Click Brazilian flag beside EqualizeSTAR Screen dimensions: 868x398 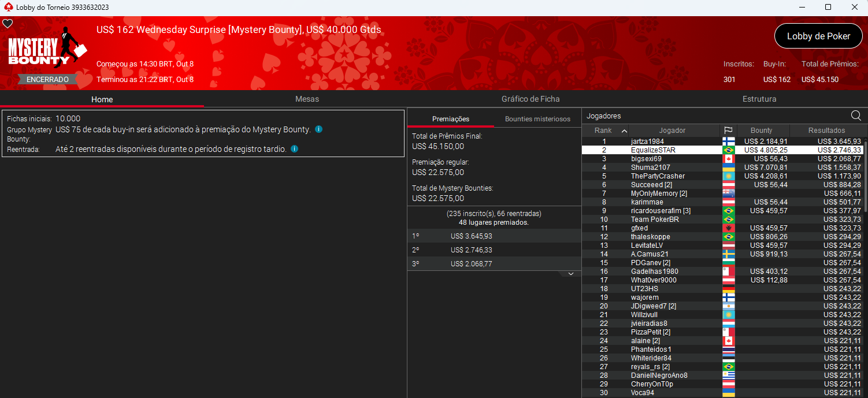tap(728, 150)
